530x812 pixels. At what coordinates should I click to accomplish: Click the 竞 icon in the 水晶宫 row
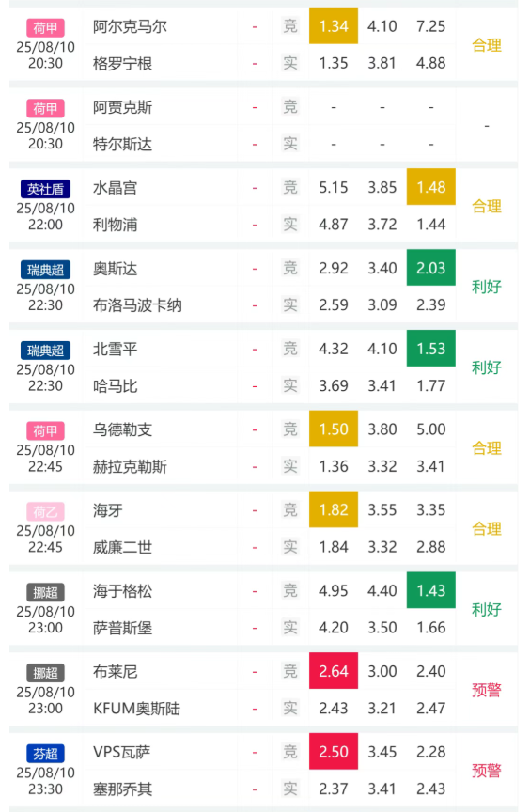290,187
